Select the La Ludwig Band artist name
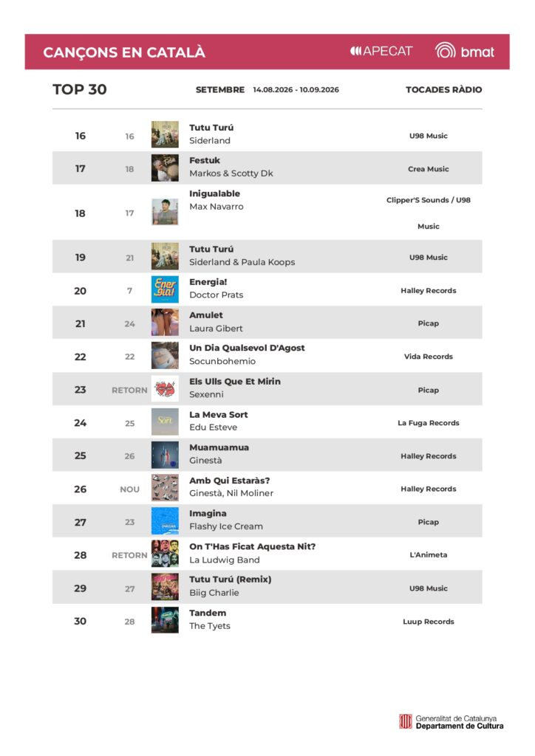The image size is (535, 756). (225, 560)
